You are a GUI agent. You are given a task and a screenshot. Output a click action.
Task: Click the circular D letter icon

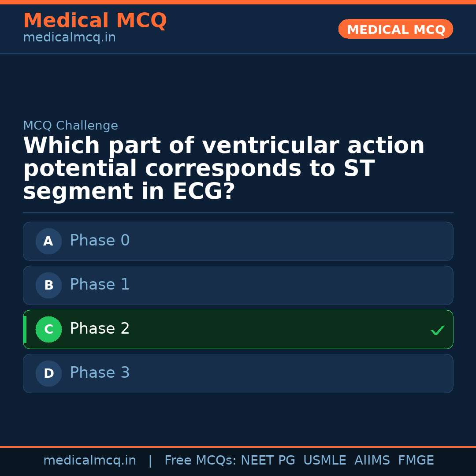[x=48, y=373]
